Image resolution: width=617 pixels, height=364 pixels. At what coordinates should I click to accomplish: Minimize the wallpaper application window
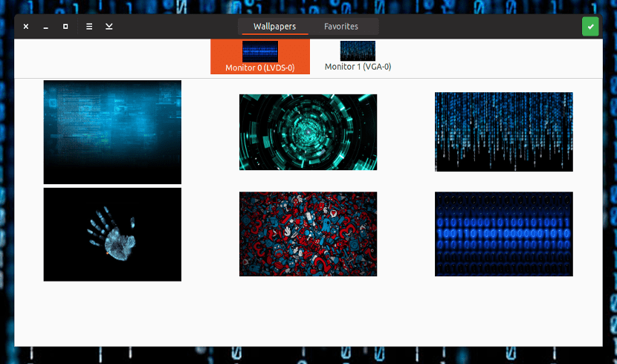pos(46,27)
